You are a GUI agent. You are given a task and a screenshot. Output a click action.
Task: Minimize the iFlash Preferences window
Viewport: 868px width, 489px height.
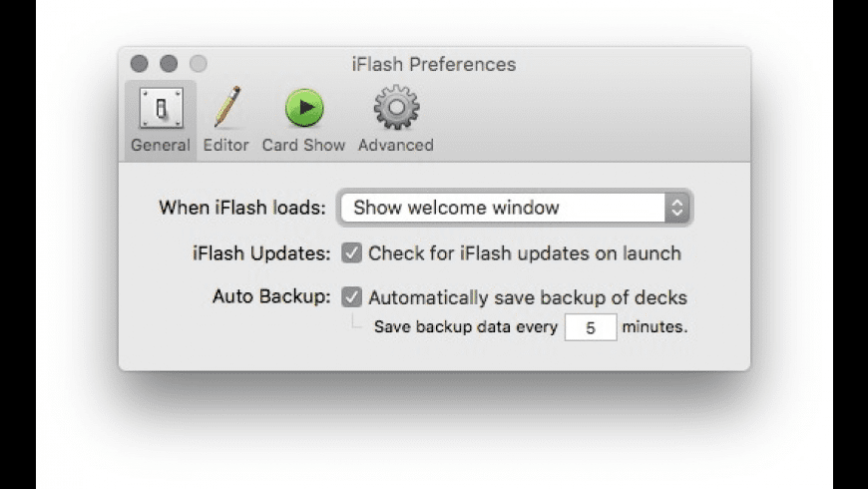click(169, 65)
